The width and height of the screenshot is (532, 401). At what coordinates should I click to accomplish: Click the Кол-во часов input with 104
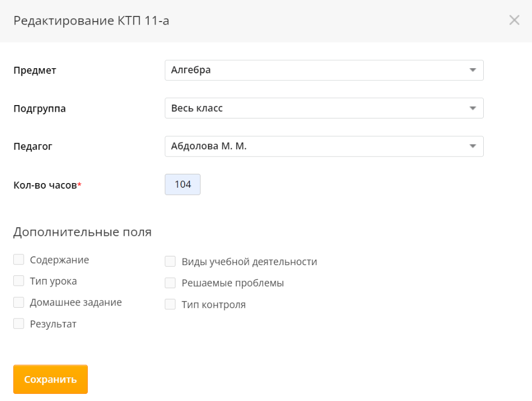pos(183,185)
